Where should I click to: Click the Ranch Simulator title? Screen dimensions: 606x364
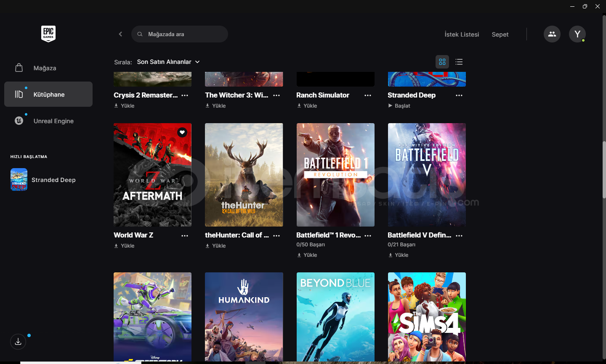pos(323,95)
